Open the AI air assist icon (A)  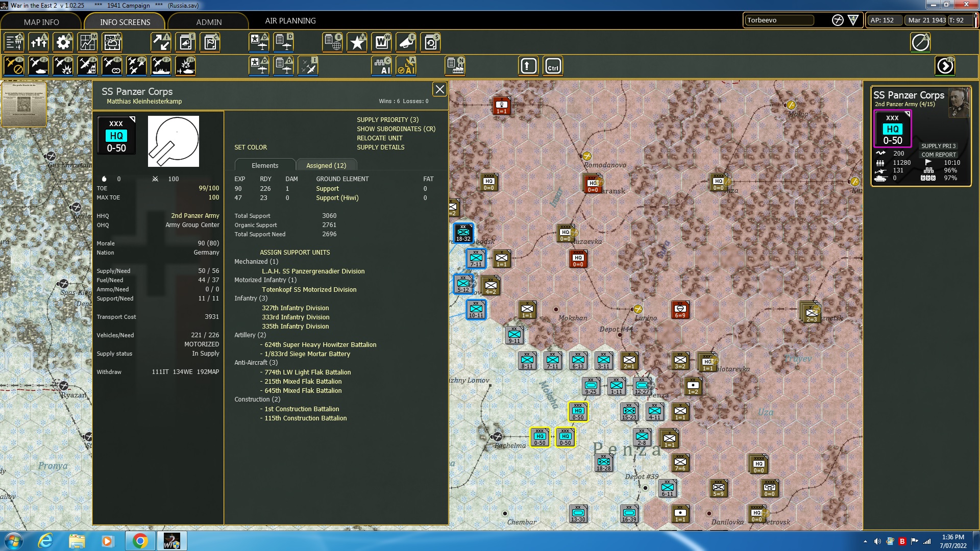(x=406, y=66)
